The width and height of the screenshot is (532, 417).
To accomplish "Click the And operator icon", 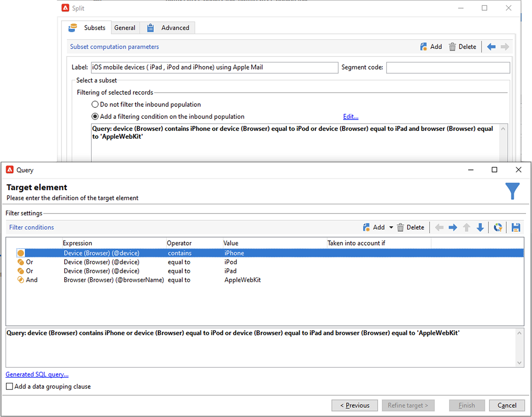I will [21, 280].
